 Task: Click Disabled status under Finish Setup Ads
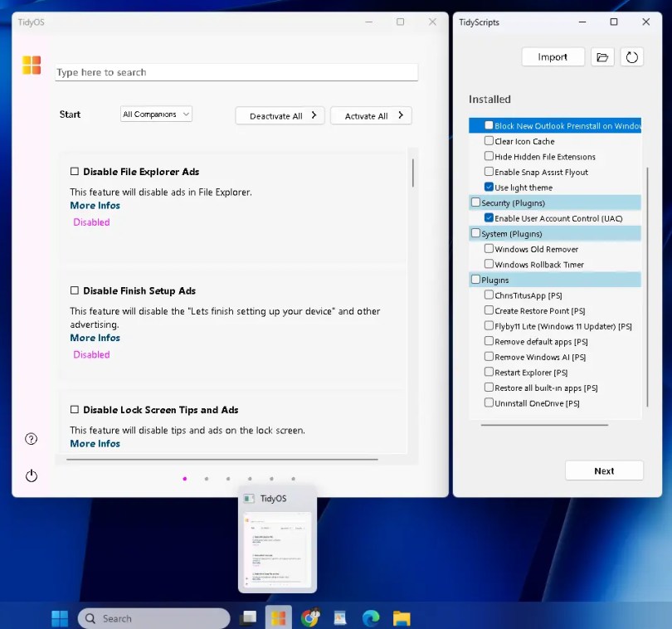click(91, 354)
